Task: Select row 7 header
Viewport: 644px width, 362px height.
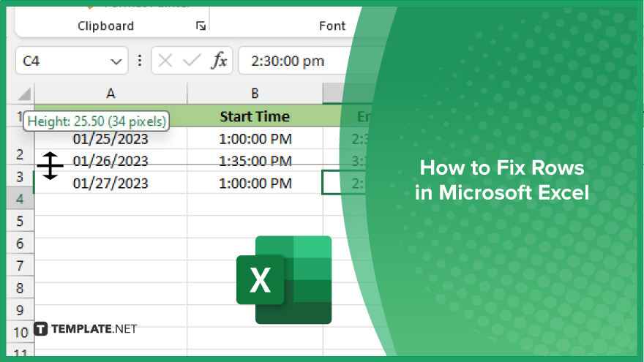Action: click(20, 266)
